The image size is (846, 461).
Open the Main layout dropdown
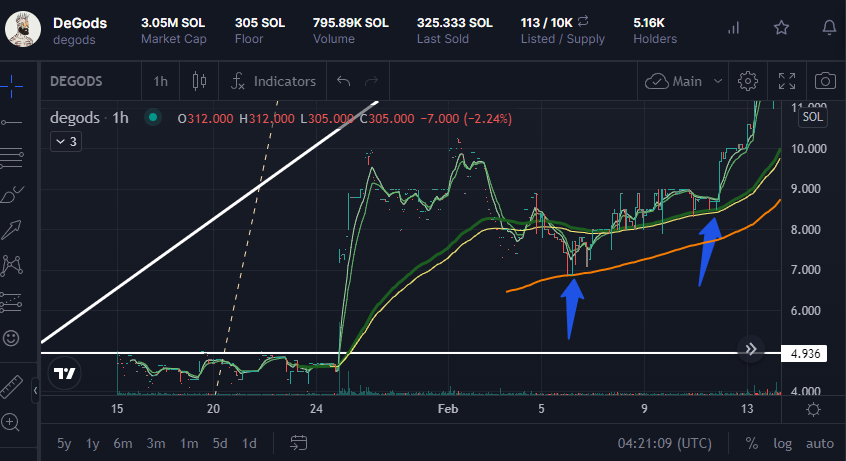pyautogui.click(x=683, y=82)
